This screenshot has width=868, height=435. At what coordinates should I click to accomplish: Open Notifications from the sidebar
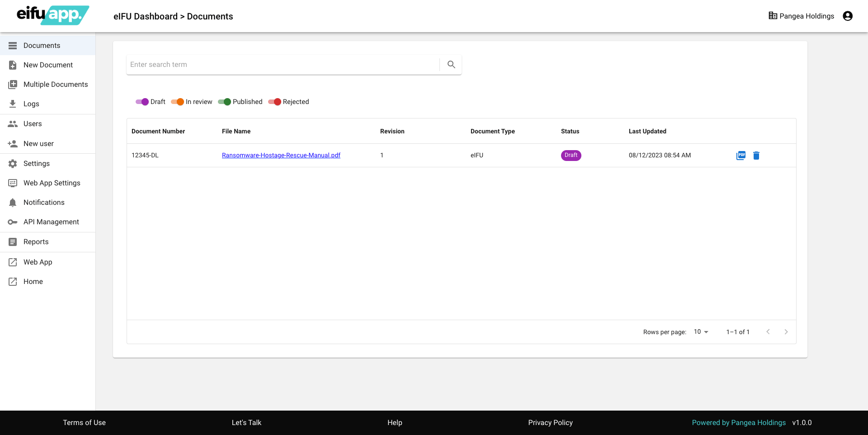[44, 202]
